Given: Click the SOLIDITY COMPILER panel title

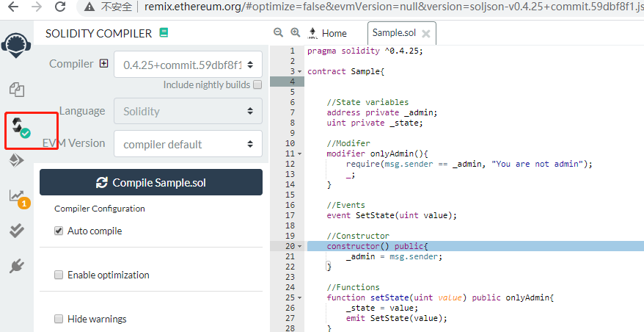Looking at the screenshot, I should coord(98,33).
